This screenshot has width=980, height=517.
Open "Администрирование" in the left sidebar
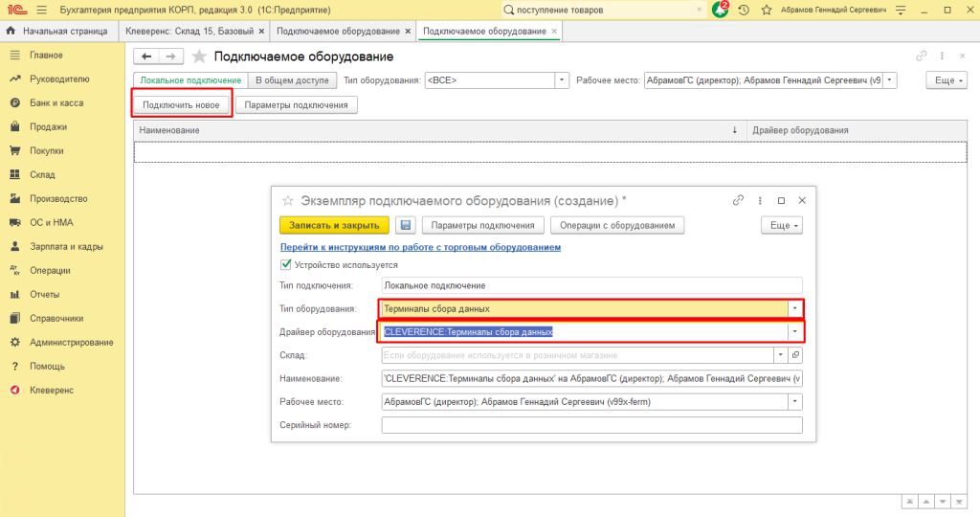point(71,342)
